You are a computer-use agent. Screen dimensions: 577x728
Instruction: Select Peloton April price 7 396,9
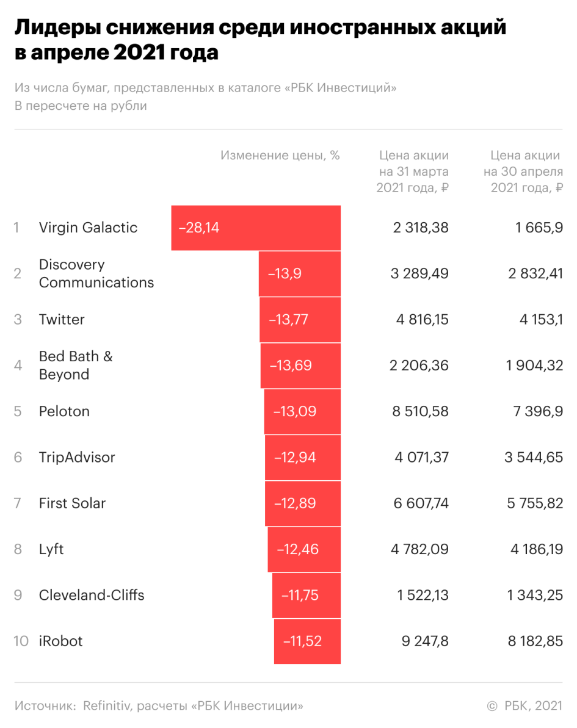[x=538, y=412]
